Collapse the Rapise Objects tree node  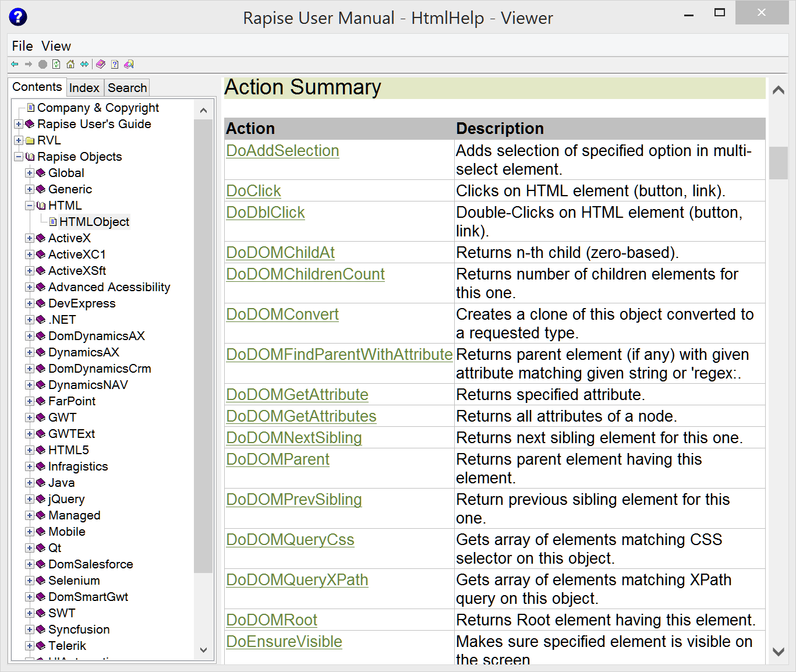point(19,157)
